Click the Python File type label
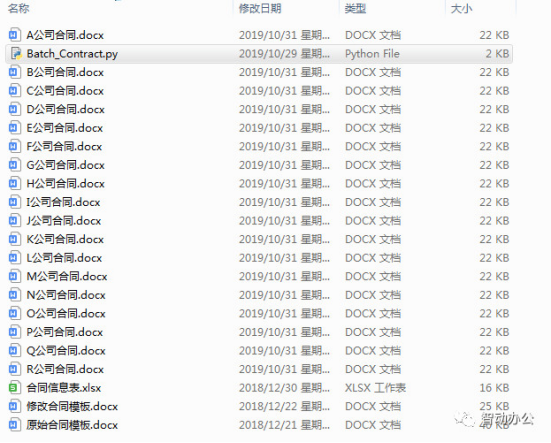The height and width of the screenshot is (443, 551). [372, 54]
